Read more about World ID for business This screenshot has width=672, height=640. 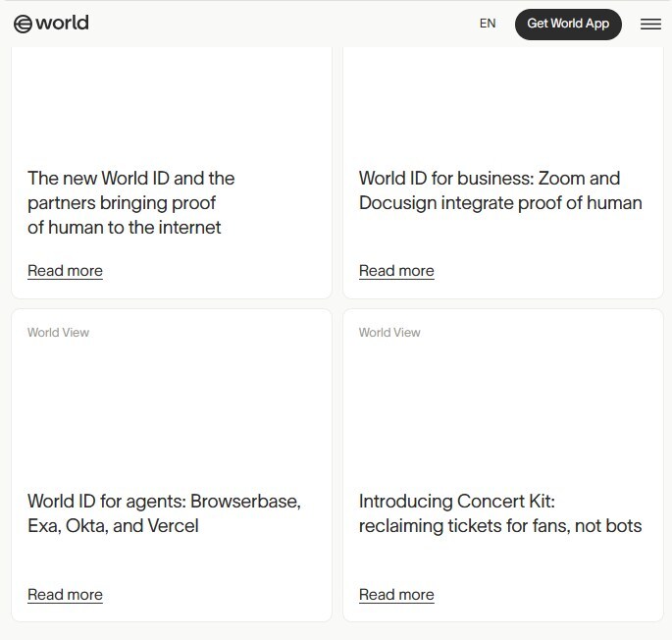(396, 271)
